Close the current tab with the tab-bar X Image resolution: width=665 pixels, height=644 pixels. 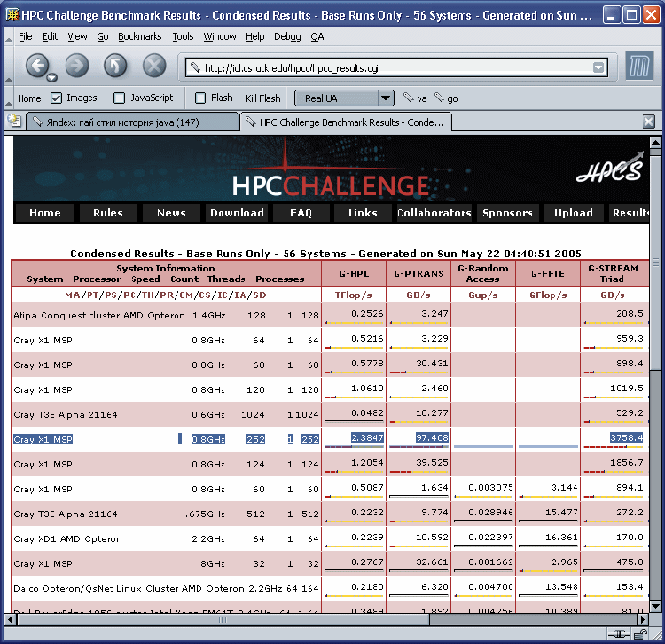(x=648, y=122)
